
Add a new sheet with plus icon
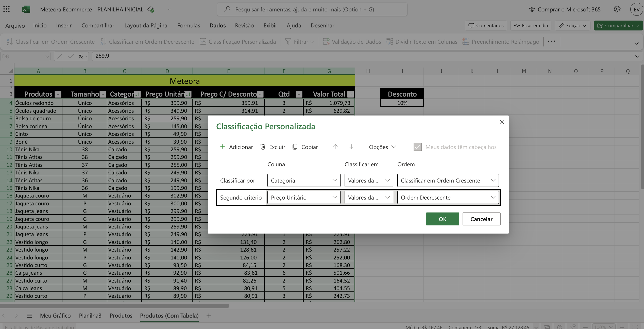click(x=209, y=316)
